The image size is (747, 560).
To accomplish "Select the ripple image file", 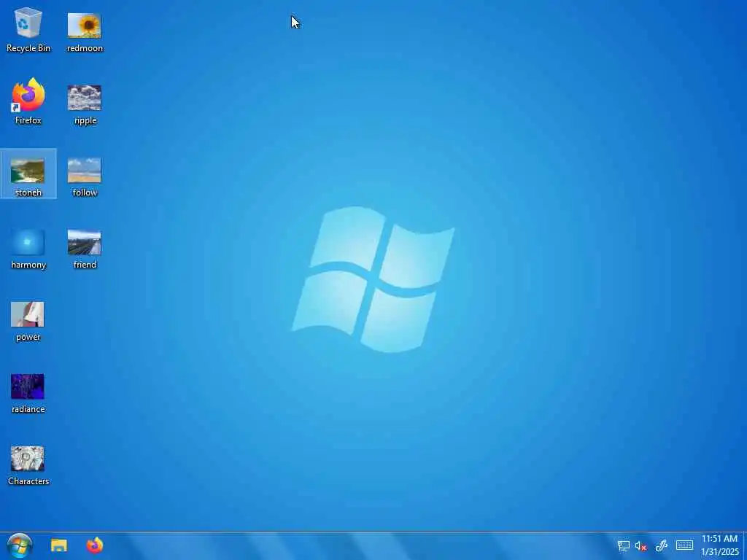I will click(x=85, y=104).
